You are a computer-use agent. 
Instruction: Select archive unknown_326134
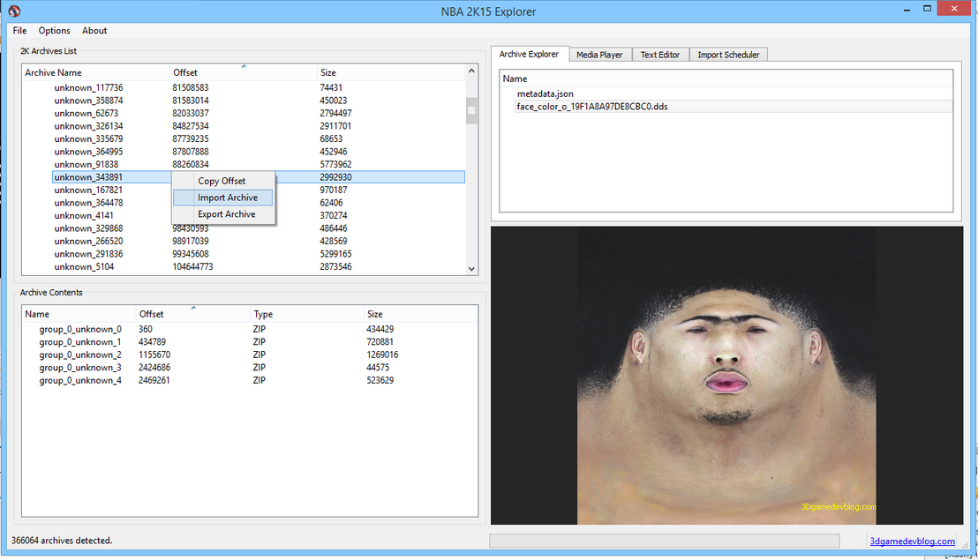tap(88, 126)
